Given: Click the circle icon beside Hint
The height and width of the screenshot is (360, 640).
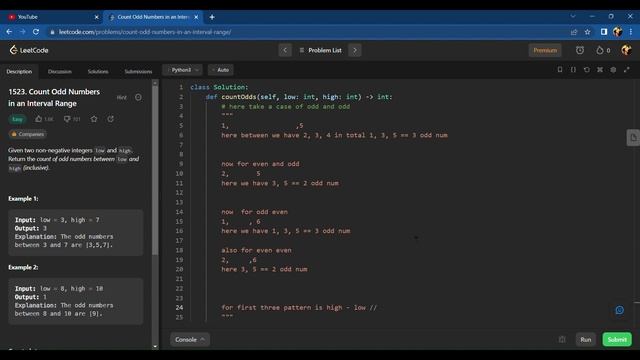Looking at the screenshot, I should 138,97.
